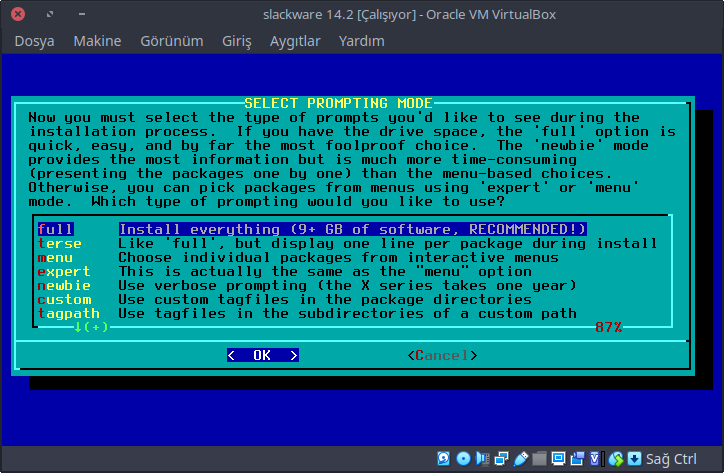Click the virtualization features V icon
The width and height of the screenshot is (724, 473).
(597, 459)
